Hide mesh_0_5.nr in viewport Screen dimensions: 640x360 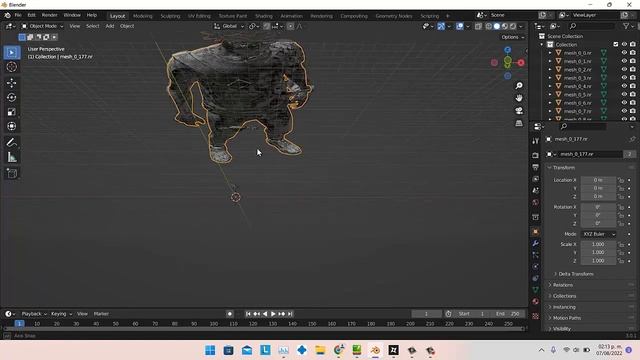point(624,94)
